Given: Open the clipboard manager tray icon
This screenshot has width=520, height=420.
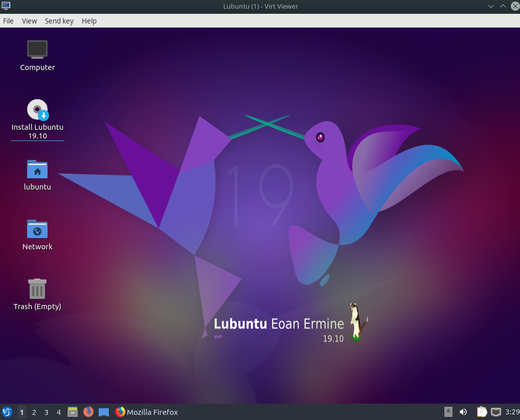Looking at the screenshot, I should pyautogui.click(x=482, y=412).
